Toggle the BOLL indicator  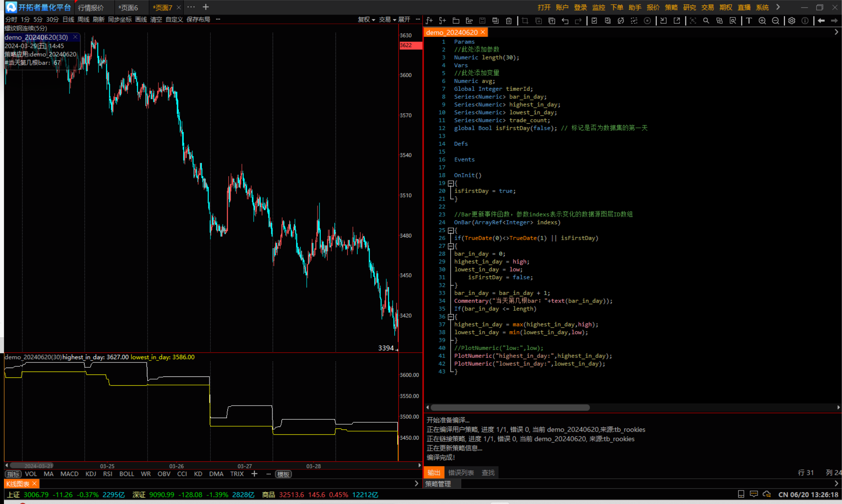[x=127, y=474]
